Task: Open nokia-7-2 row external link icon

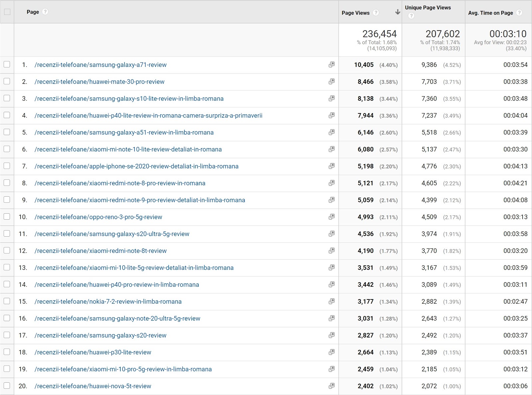Action: [332, 301]
